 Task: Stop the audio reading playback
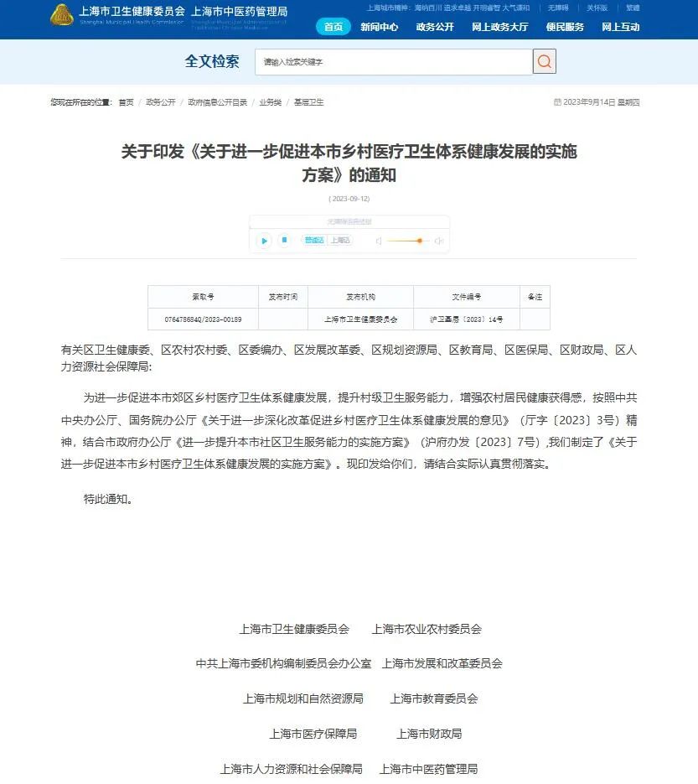pyautogui.click(x=284, y=241)
